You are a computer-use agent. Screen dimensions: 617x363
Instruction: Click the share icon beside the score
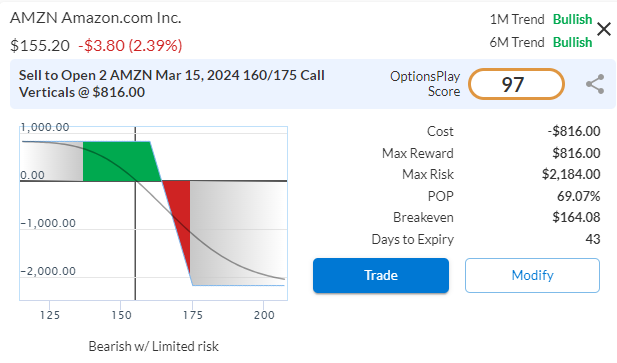[595, 84]
